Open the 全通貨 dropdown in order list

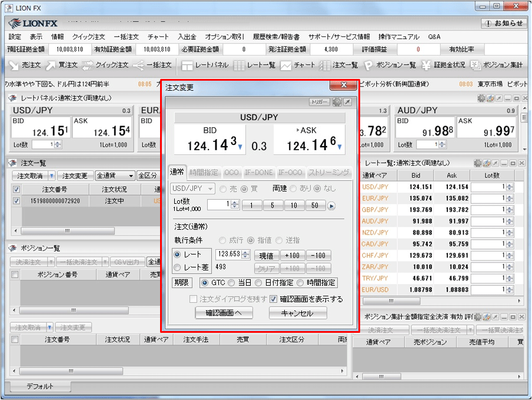click(115, 176)
